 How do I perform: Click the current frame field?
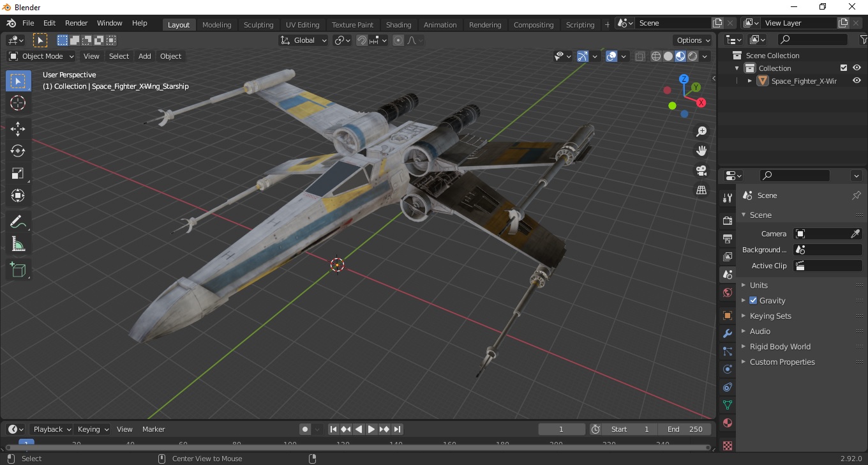[562, 429]
